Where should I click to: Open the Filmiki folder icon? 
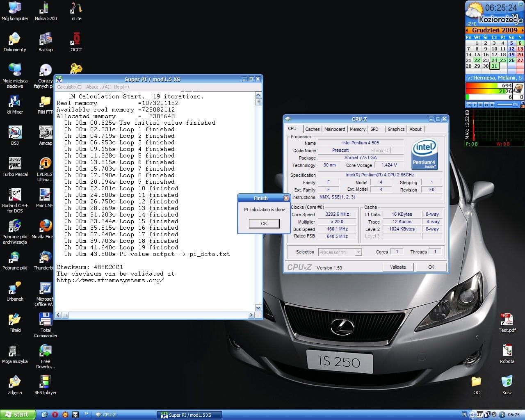15,323
